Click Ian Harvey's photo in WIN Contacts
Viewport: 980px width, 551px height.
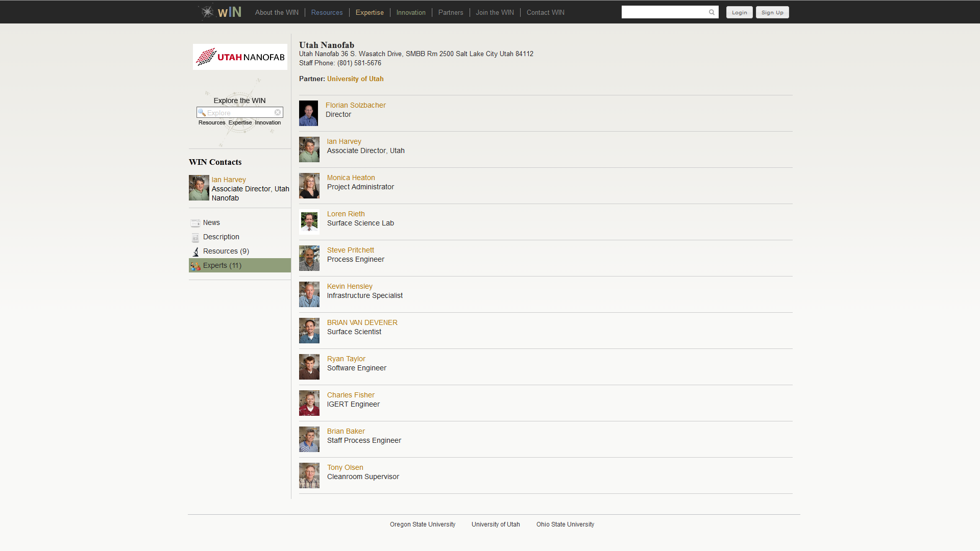tap(199, 188)
